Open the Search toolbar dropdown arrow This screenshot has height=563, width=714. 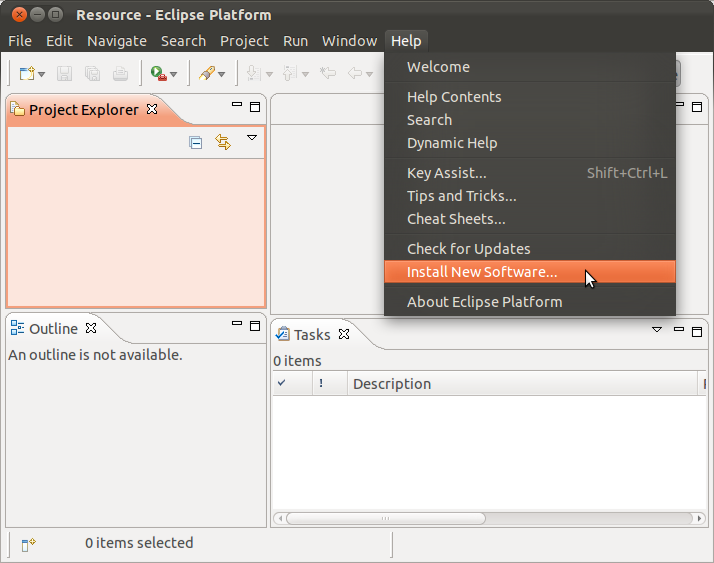tap(221, 74)
